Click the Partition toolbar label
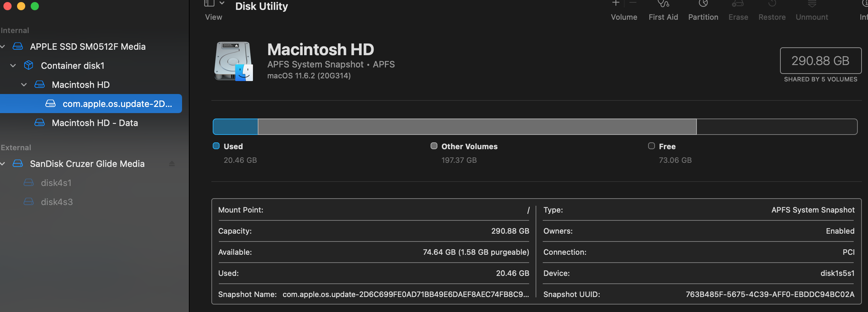The image size is (868, 312). (703, 17)
